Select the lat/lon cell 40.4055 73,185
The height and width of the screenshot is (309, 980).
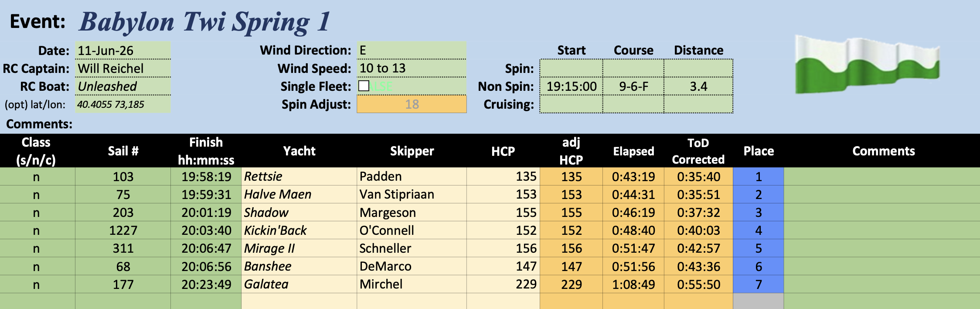pyautogui.click(x=123, y=104)
